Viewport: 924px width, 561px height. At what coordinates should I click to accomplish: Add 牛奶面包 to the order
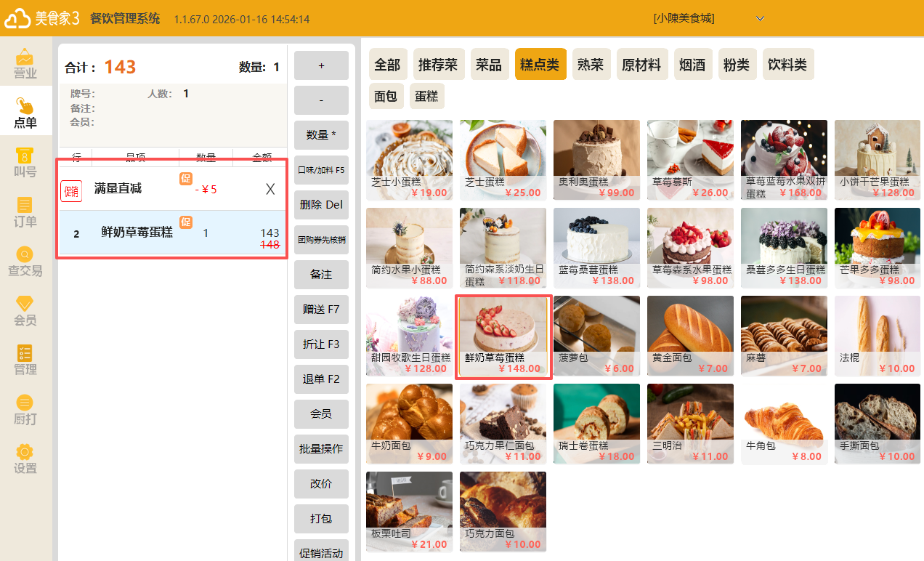[409, 424]
